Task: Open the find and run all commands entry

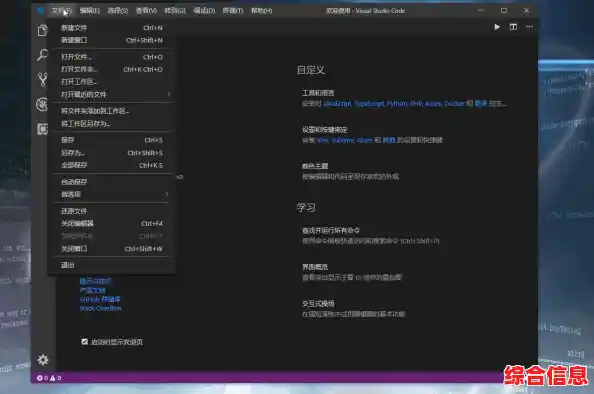Action: click(371, 235)
